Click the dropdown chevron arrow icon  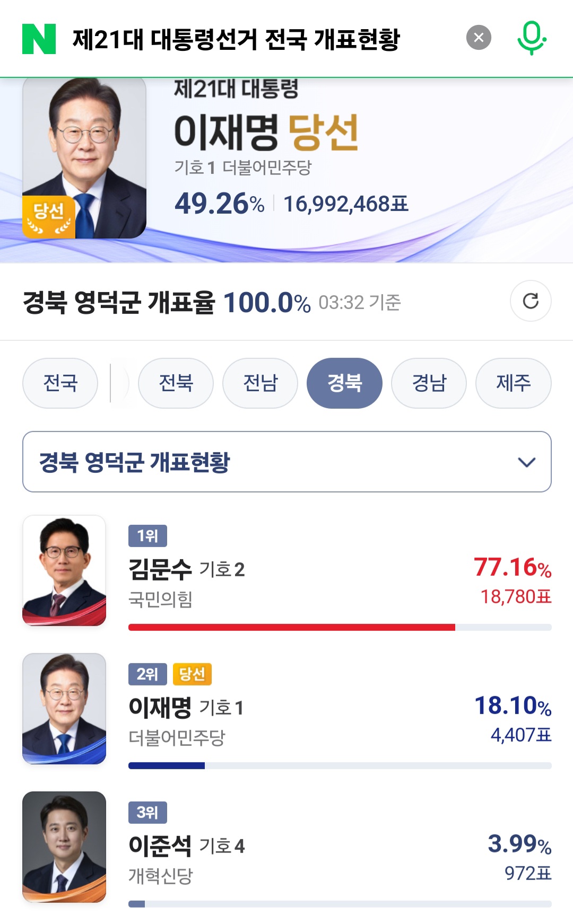526,462
